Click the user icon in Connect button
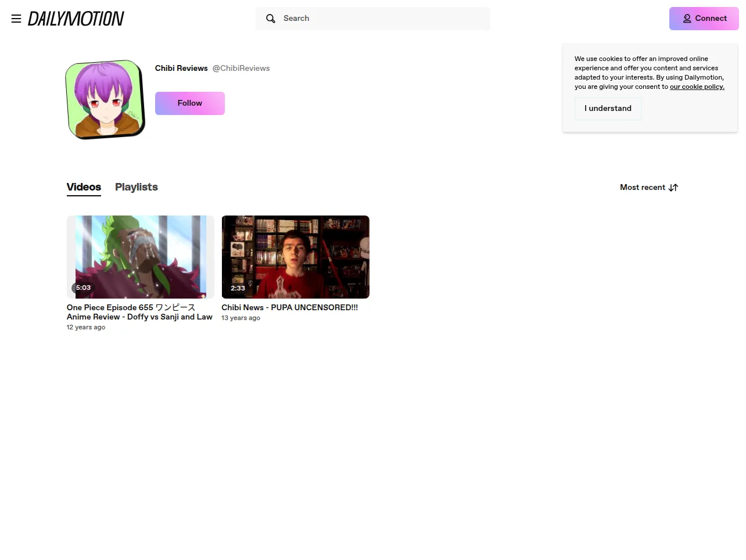Image resolution: width=746 pixels, height=560 pixels. tap(687, 19)
